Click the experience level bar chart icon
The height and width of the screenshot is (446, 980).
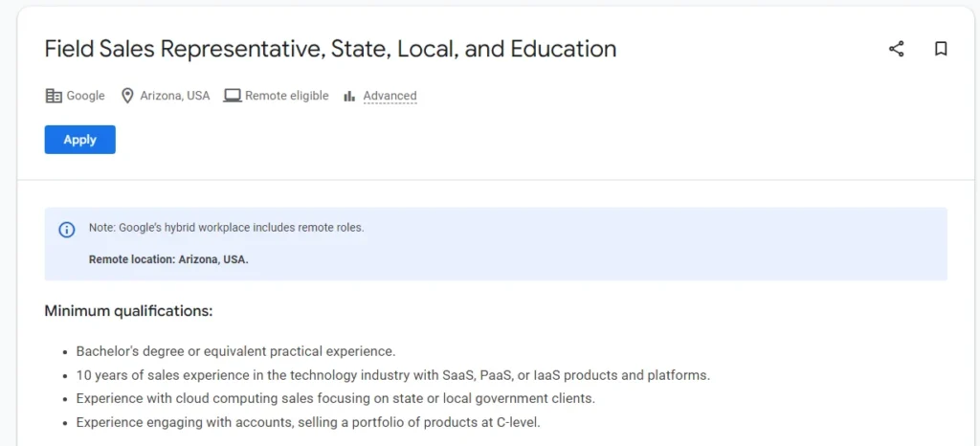[349, 96]
